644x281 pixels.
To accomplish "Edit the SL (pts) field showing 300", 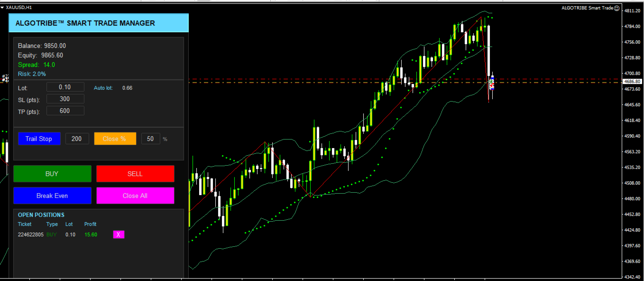I will 65,99.
